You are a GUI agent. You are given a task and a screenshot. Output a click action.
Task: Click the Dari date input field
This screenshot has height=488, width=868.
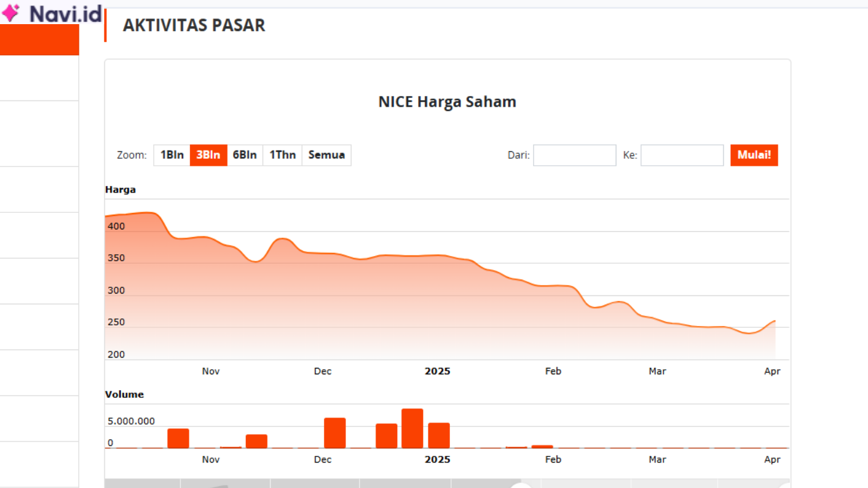[574, 155]
